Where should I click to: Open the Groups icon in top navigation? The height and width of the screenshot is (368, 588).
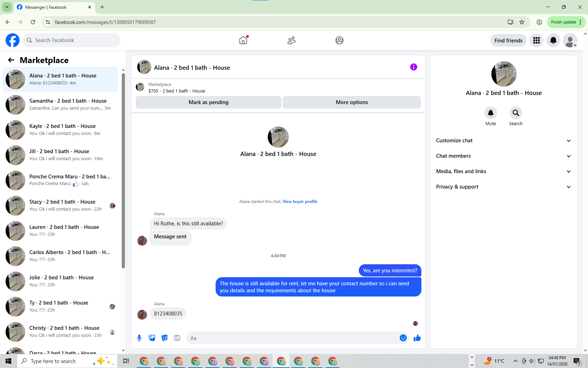(x=339, y=40)
